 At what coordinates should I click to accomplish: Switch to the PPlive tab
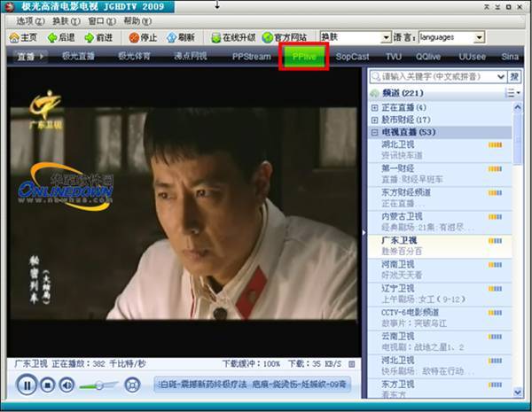pyautogui.click(x=304, y=56)
